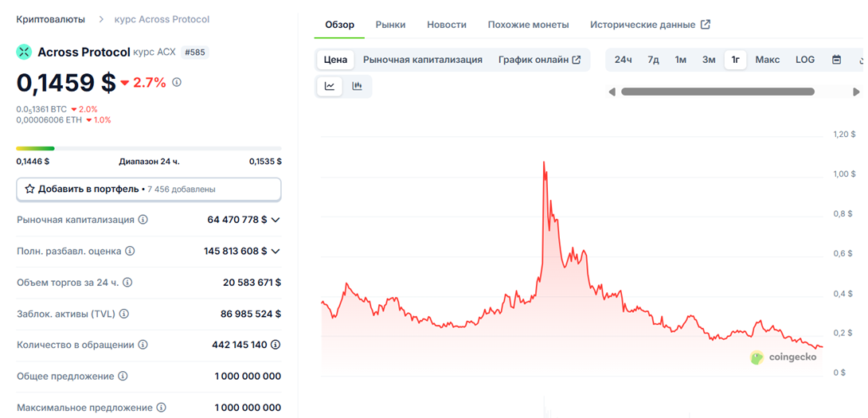Toggle LOG scale on chart
The width and height of the screenshot is (868, 418).
tap(805, 60)
